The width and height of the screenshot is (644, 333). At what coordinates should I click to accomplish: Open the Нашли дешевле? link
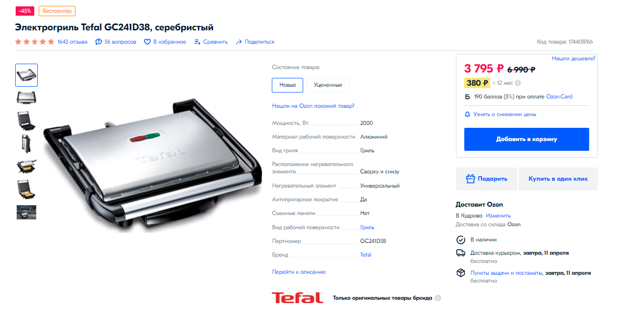[x=573, y=58]
